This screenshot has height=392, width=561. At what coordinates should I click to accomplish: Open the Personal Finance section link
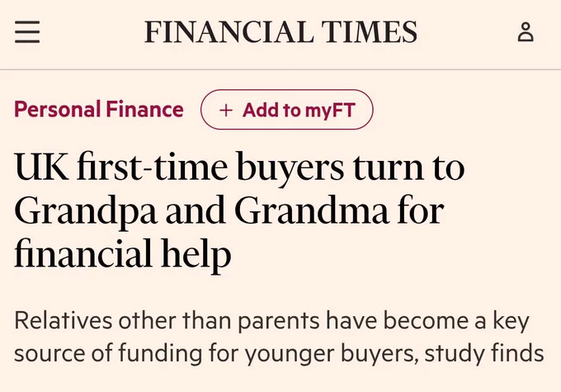coord(99,109)
